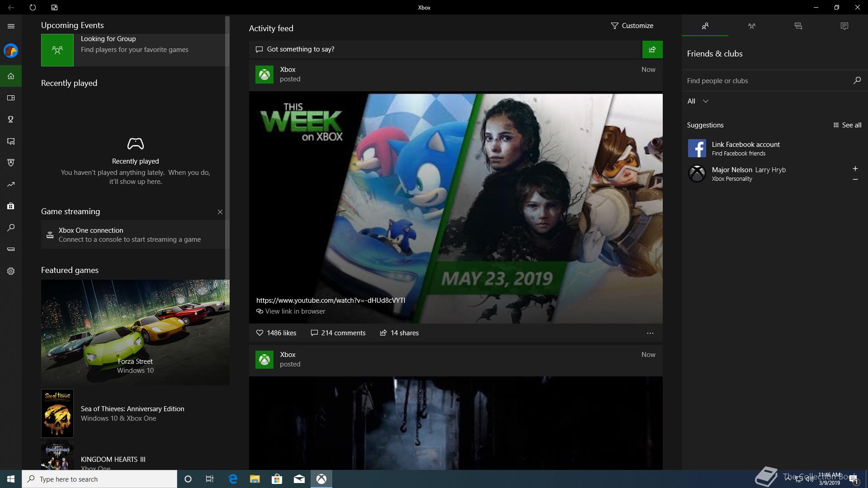The width and height of the screenshot is (868, 488).
Task: Open Trending arrow icon
Action: [x=11, y=184]
